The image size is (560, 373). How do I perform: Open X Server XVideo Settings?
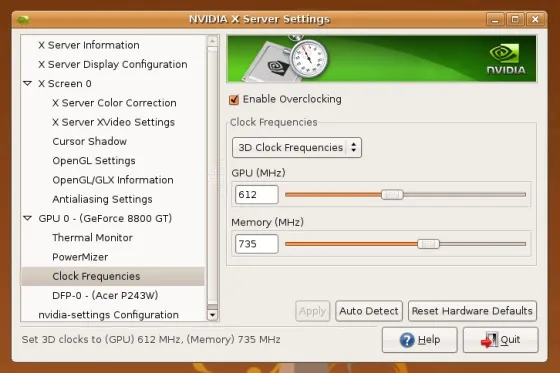pyautogui.click(x=113, y=123)
